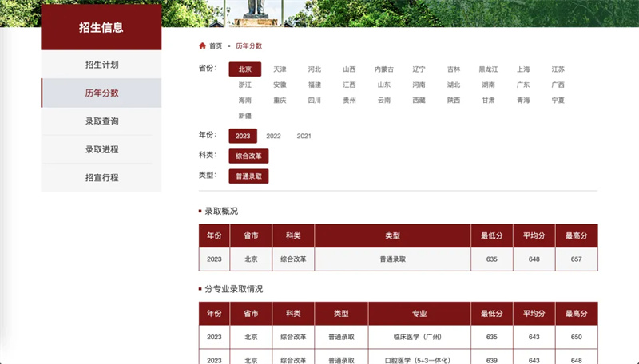Filter scores by 福建

315,85
